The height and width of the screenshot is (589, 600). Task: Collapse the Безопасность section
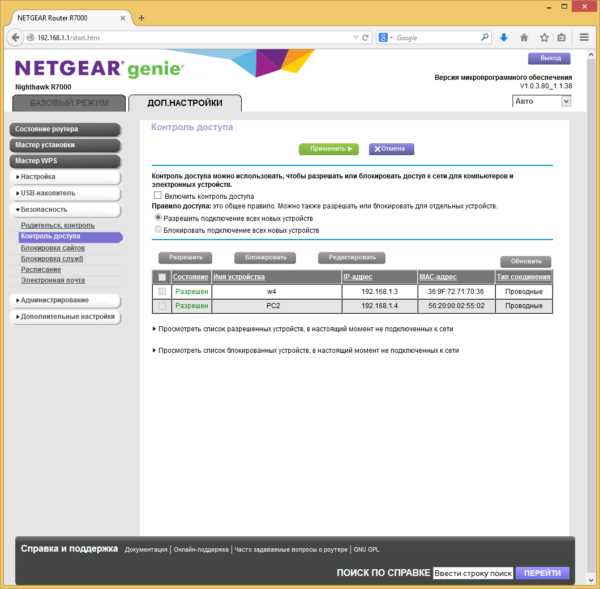(66, 210)
